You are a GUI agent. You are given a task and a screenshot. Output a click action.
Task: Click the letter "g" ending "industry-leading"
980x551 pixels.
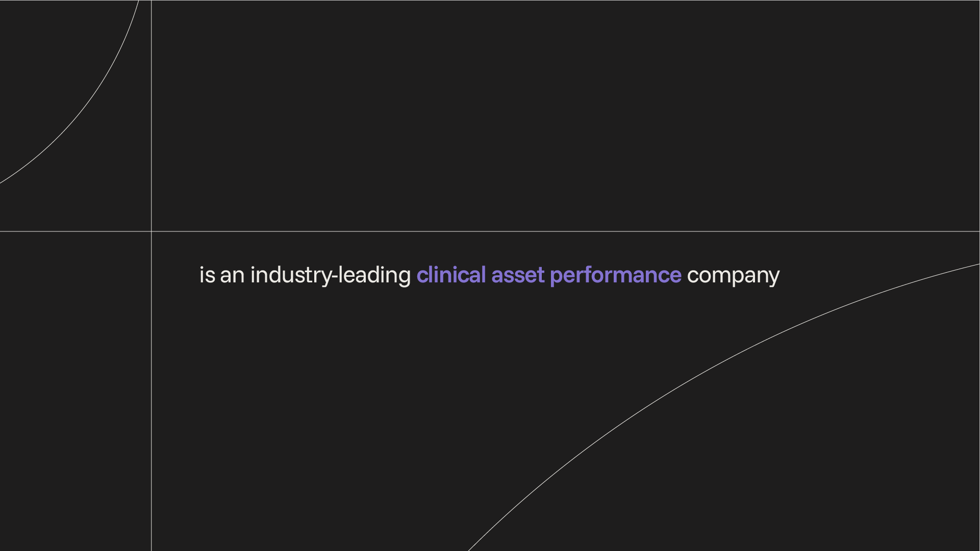[x=405, y=279]
